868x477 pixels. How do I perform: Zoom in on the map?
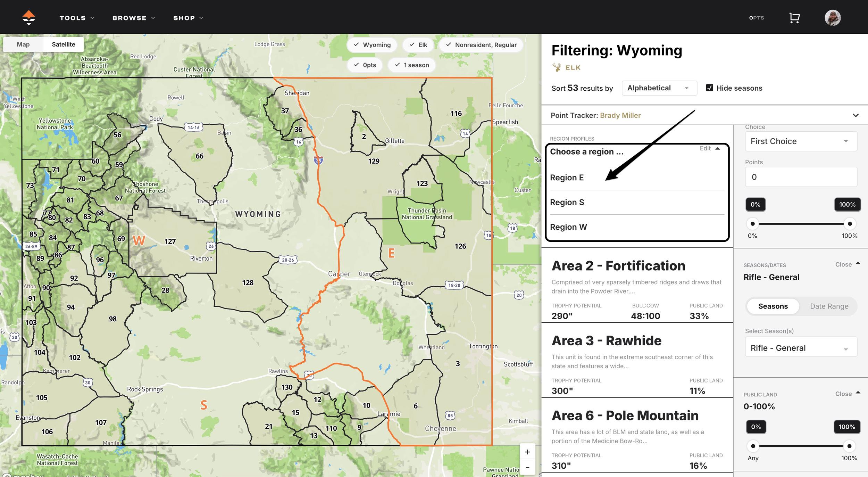coord(527,452)
